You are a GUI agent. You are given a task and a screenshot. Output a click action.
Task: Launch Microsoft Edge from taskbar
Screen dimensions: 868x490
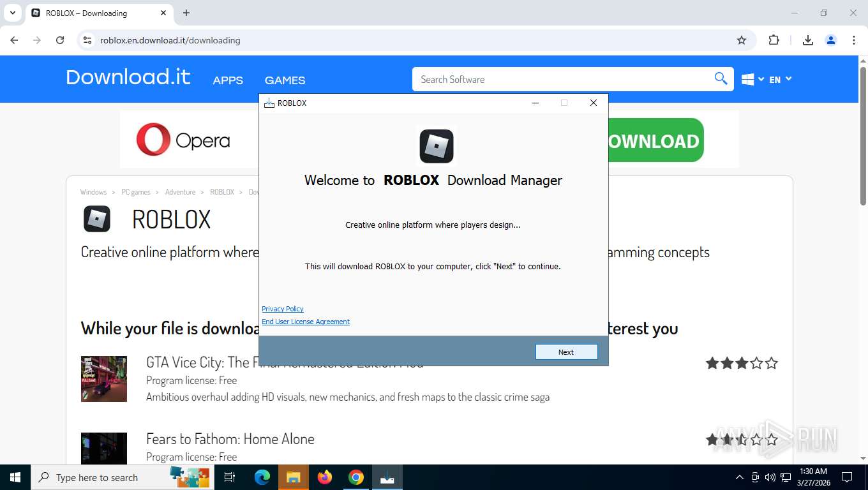[x=262, y=477]
